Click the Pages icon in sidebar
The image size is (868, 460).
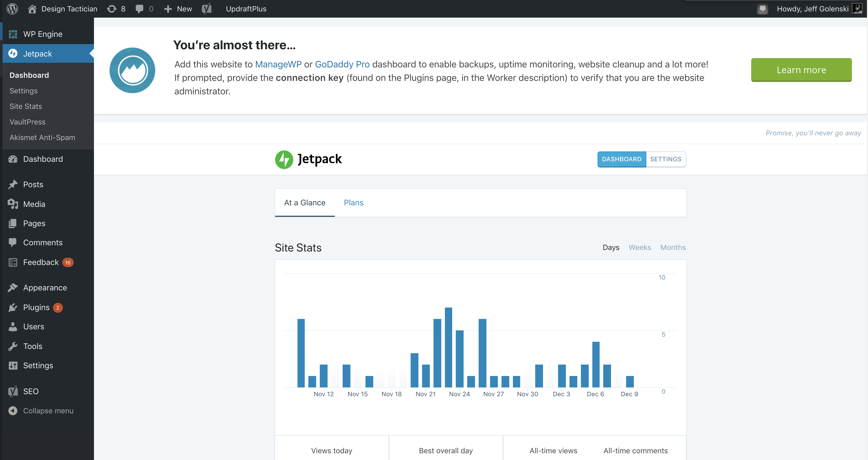(x=13, y=224)
